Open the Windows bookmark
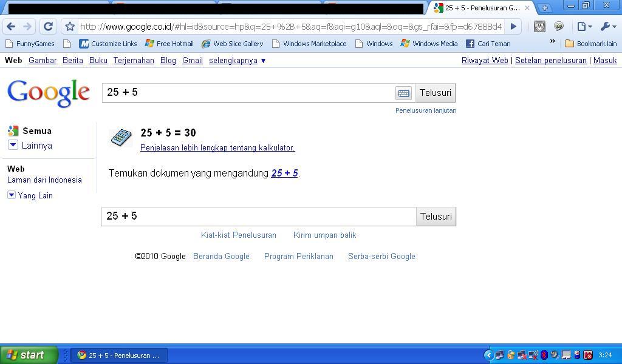The image size is (622, 364). point(374,44)
